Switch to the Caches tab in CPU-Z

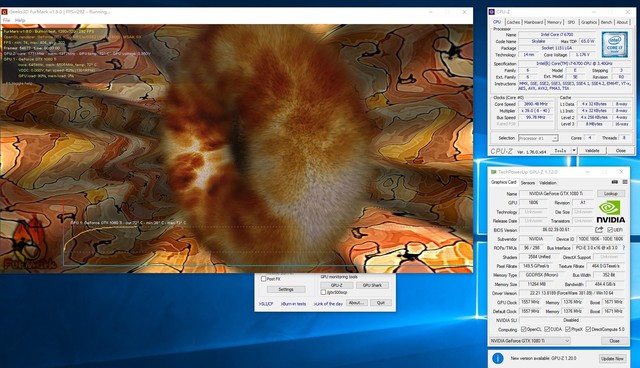(513, 22)
